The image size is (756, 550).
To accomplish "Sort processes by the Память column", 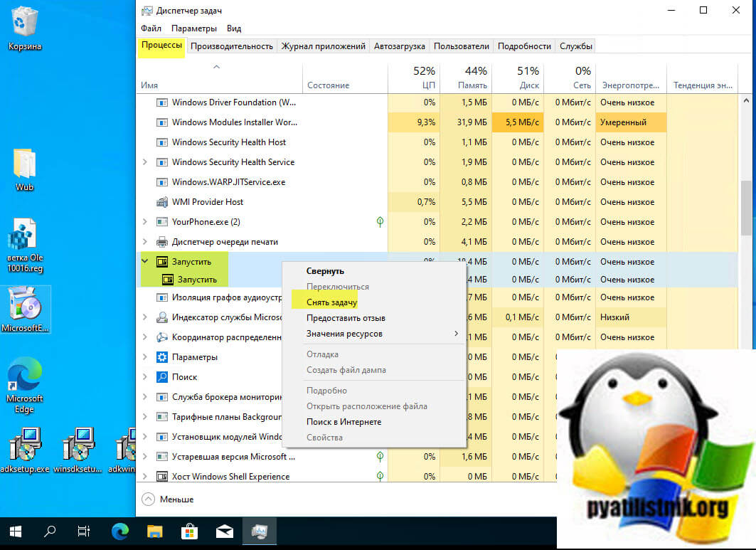I will 466,78.
